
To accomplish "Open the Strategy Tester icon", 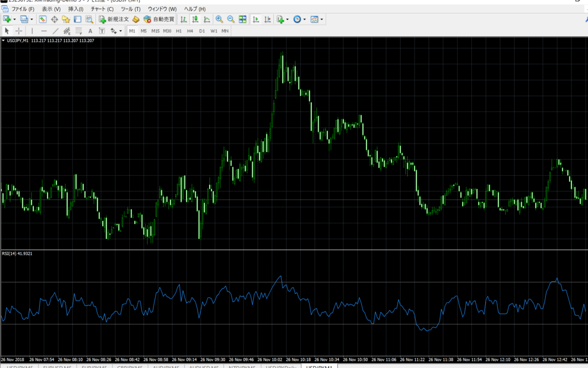I will pyautogui.click(x=89, y=19).
